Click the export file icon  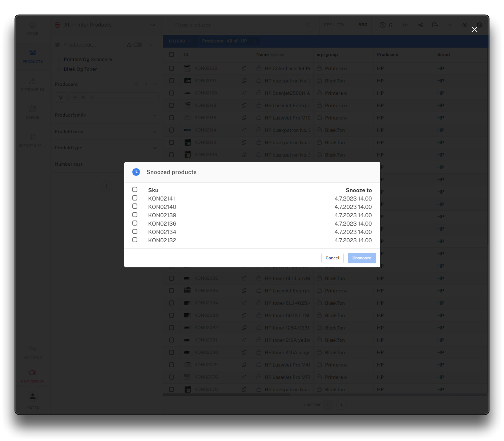435,25
